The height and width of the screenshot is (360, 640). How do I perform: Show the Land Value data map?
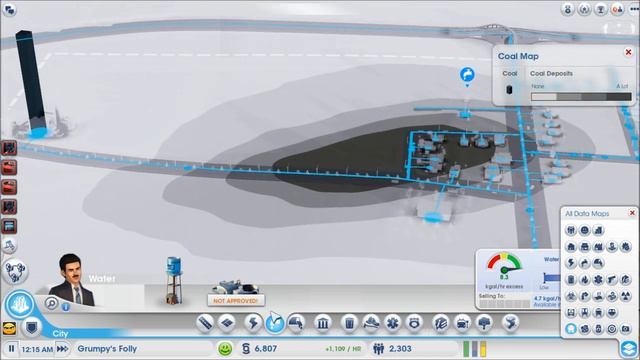(598, 231)
